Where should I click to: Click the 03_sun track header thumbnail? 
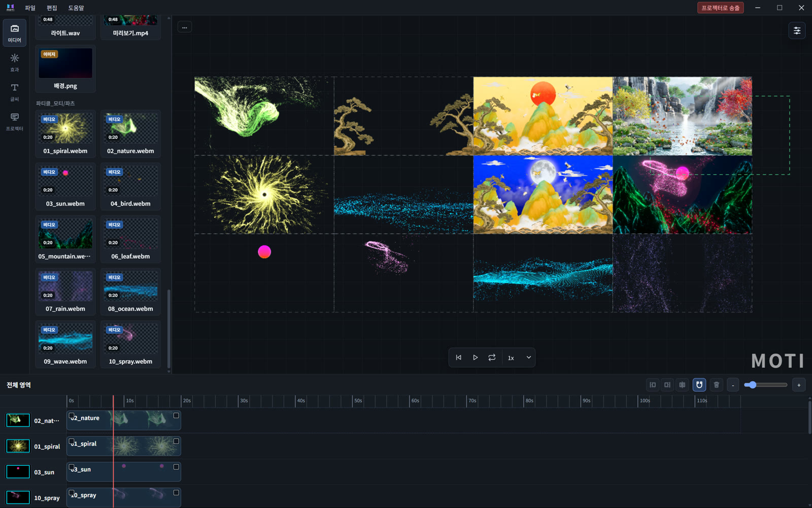tap(18, 472)
